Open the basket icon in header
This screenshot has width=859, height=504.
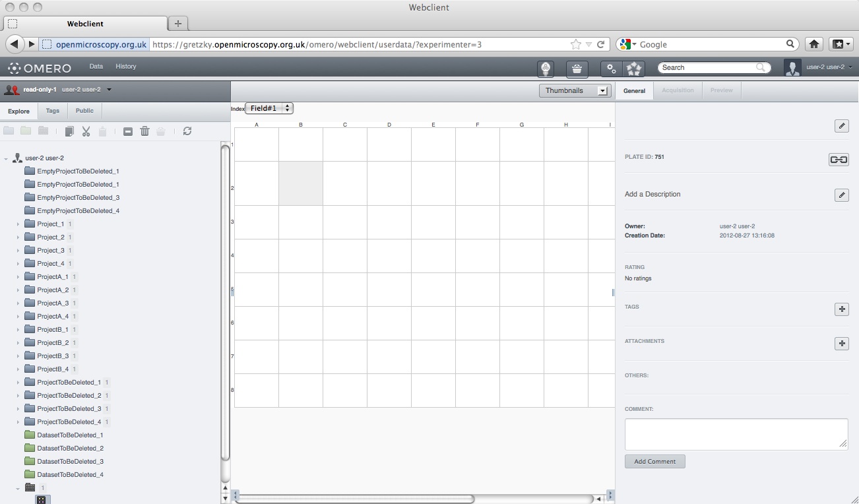[577, 68]
